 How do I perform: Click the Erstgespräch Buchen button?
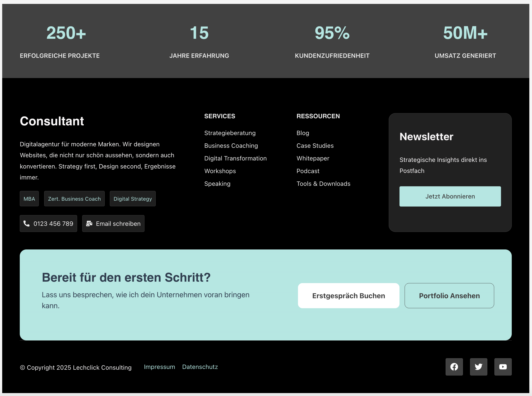[x=348, y=296]
